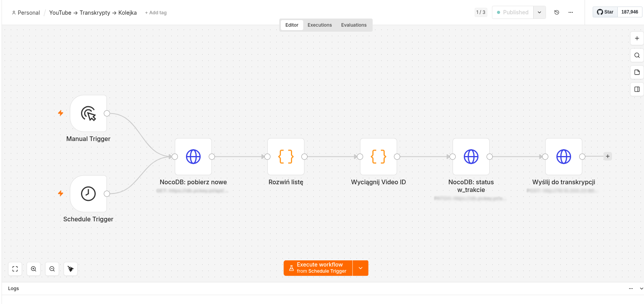Toggle the side panel icon

coord(637,89)
